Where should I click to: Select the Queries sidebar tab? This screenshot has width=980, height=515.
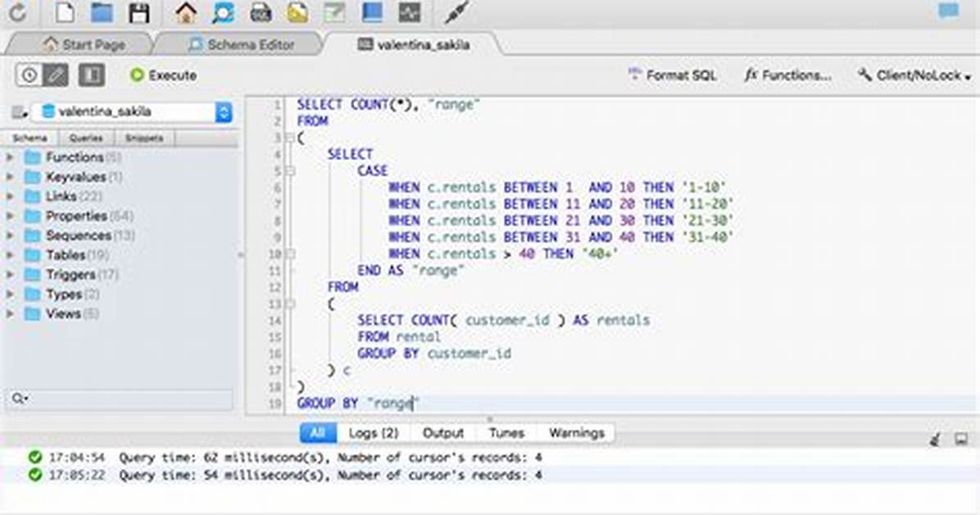85,138
